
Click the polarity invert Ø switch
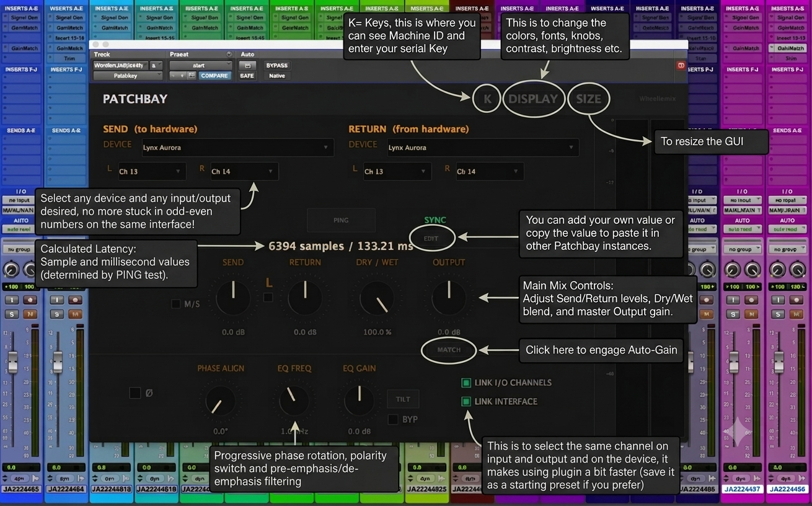pos(135,393)
